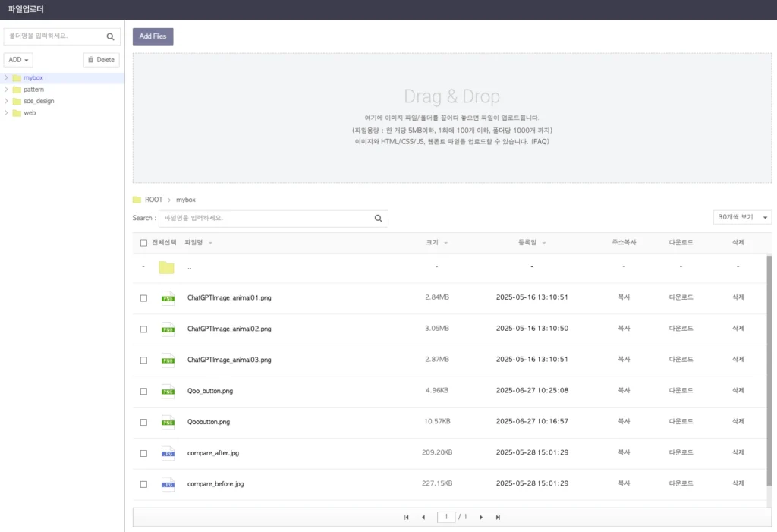777x532 pixels.
Task: Go to previous page in pagination
Action: pos(423,517)
